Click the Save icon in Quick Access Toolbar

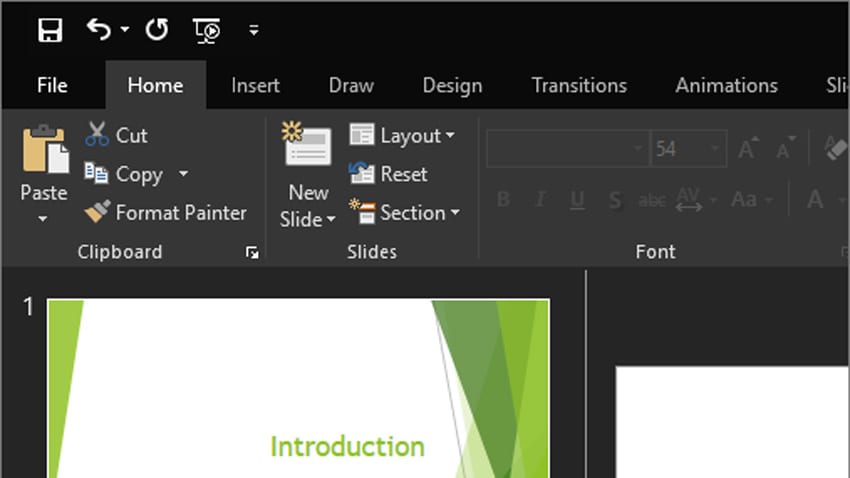click(50, 29)
